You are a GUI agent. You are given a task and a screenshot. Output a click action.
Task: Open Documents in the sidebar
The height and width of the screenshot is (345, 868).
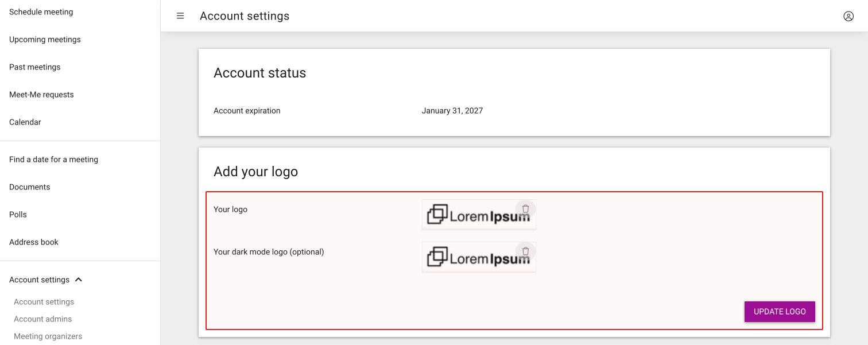point(29,187)
